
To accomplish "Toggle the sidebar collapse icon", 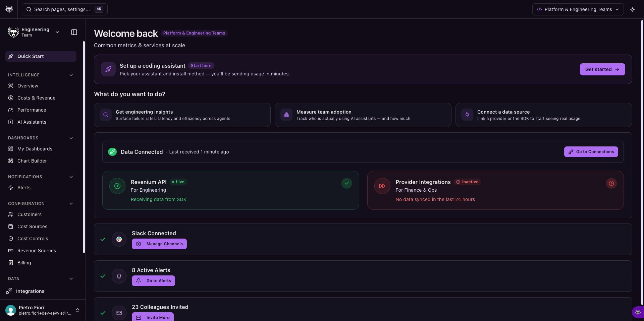I will 74,32.
